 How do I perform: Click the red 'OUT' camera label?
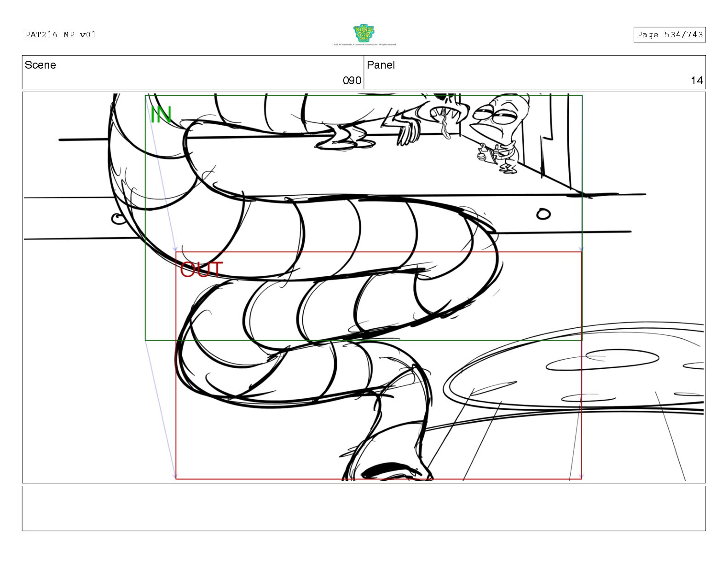(201, 270)
